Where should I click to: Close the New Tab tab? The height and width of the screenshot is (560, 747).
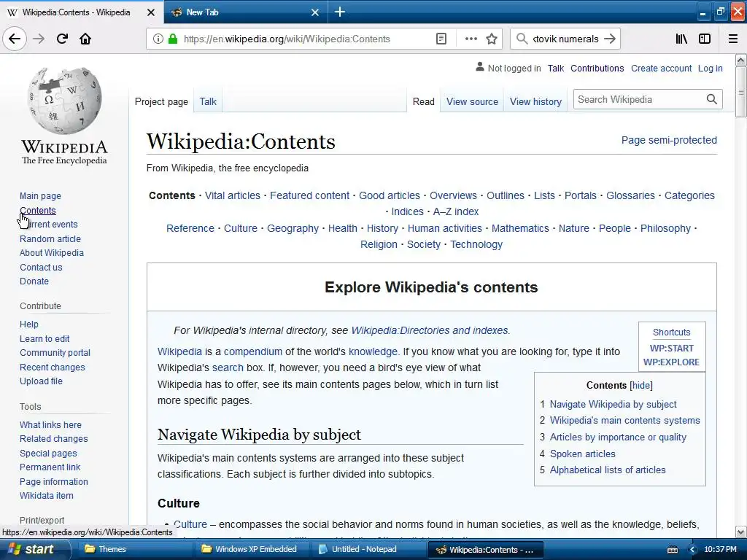coord(315,12)
